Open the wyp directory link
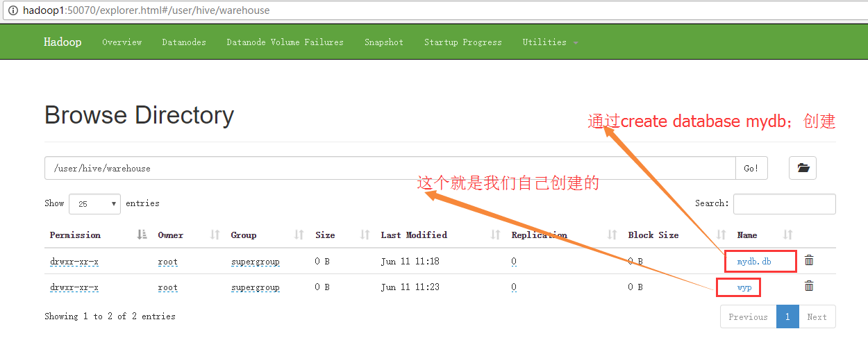Viewport: 868px width, 338px height. [x=744, y=287]
